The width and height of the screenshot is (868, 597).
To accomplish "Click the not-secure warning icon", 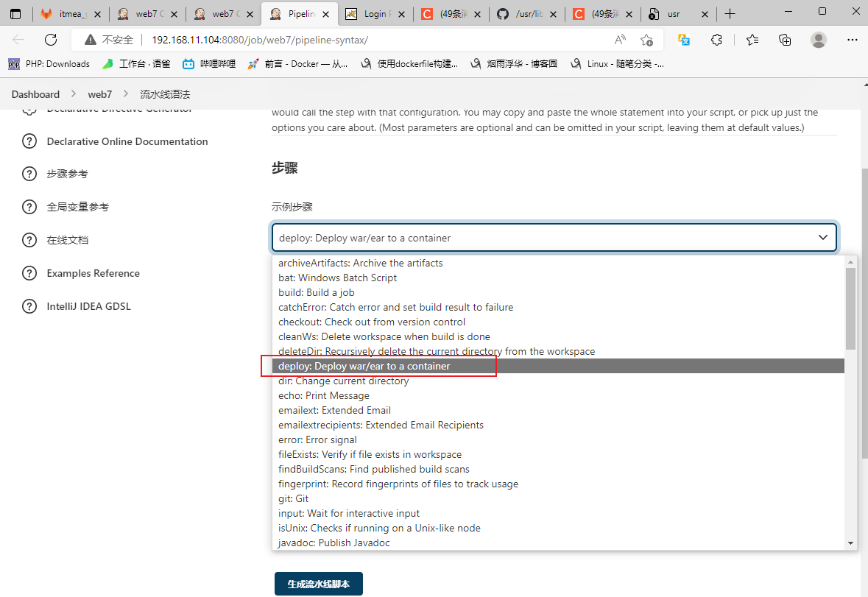I will click(x=91, y=40).
